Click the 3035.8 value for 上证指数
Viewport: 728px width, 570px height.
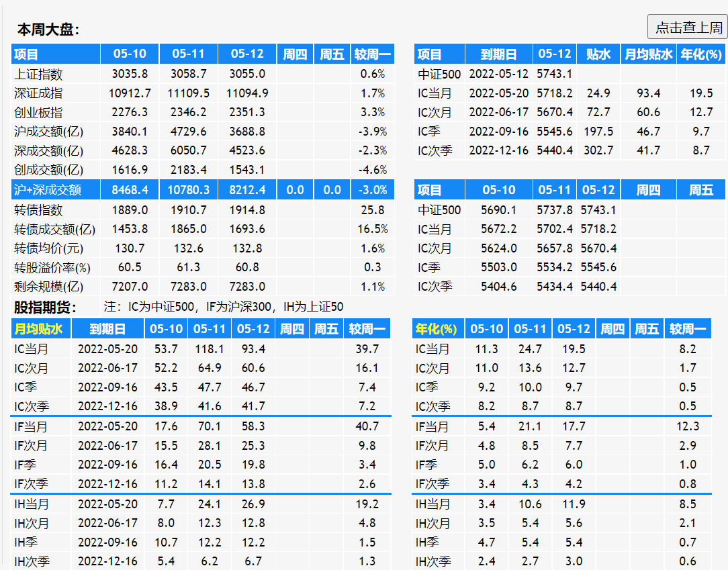click(x=130, y=74)
